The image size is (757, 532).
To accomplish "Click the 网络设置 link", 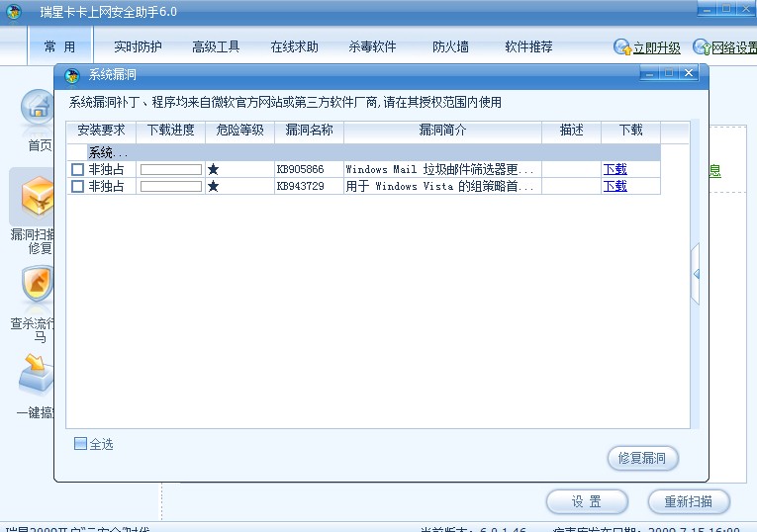I will click(x=734, y=47).
